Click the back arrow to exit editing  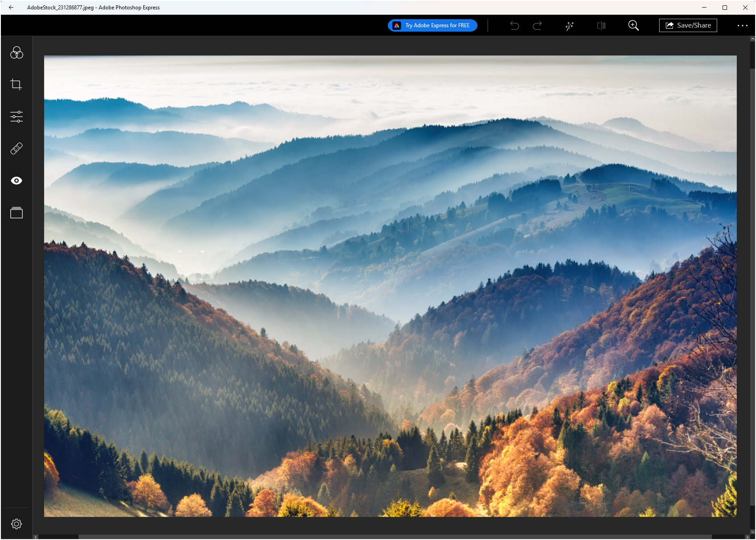tap(11, 7)
